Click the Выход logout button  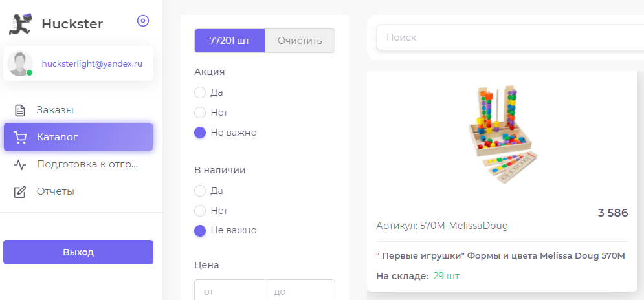tap(78, 252)
